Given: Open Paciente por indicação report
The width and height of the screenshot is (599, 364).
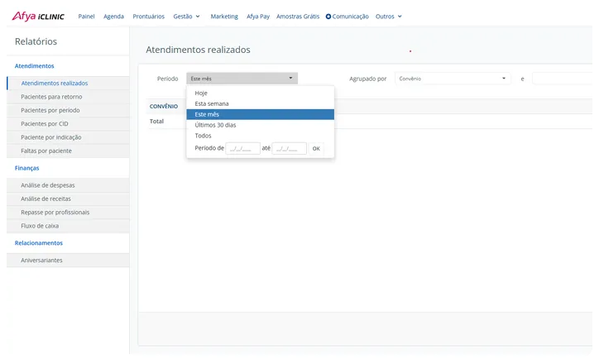Looking at the screenshot, I should pyautogui.click(x=68, y=137).
